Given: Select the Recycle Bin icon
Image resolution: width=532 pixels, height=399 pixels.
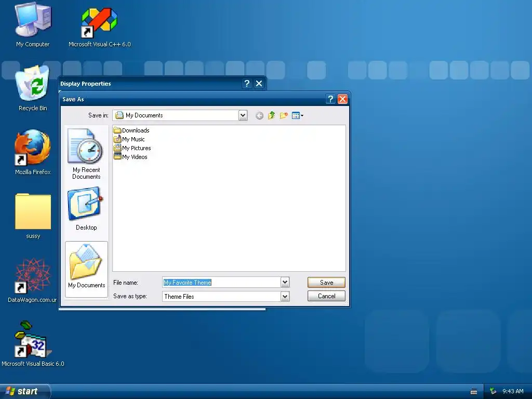Looking at the screenshot, I should pos(33,88).
